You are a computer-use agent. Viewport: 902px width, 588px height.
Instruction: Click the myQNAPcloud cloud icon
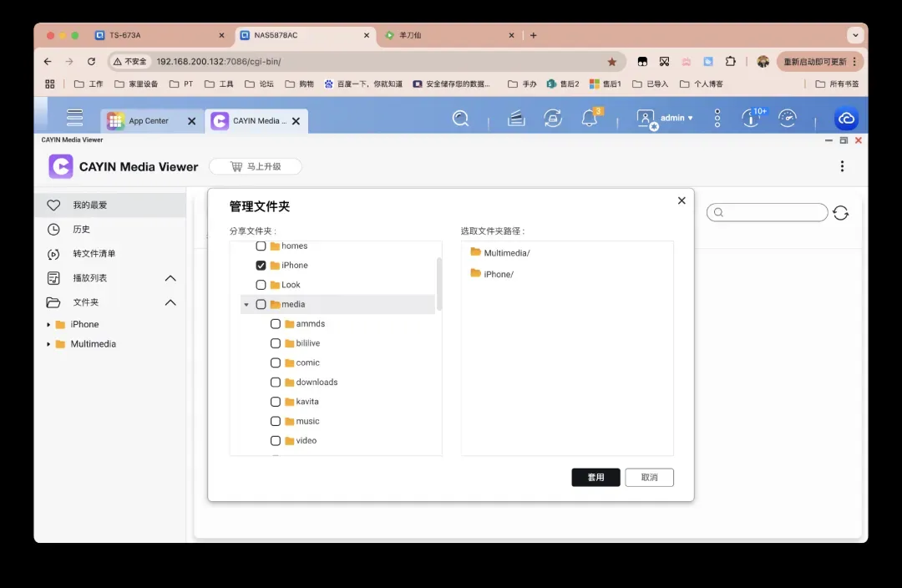tap(846, 119)
